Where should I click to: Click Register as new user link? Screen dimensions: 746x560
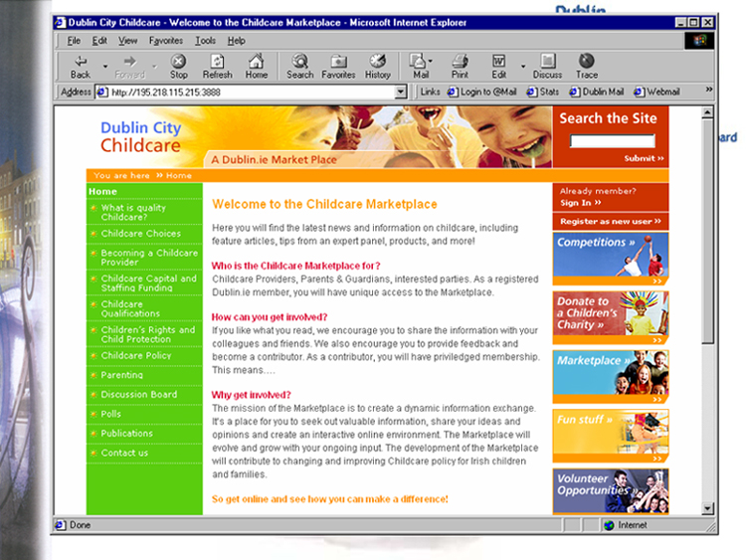610,222
